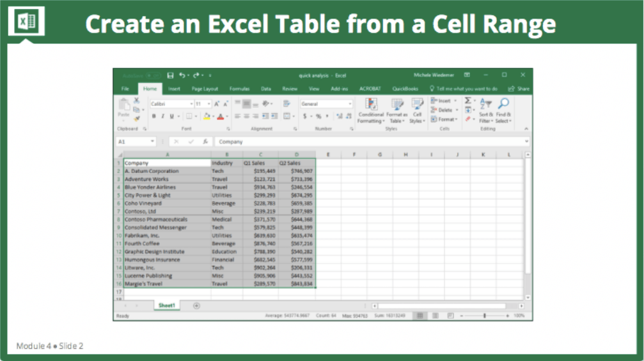Open Sort & Filter in Editing group
This screenshot has width=644, height=361.
(x=486, y=111)
